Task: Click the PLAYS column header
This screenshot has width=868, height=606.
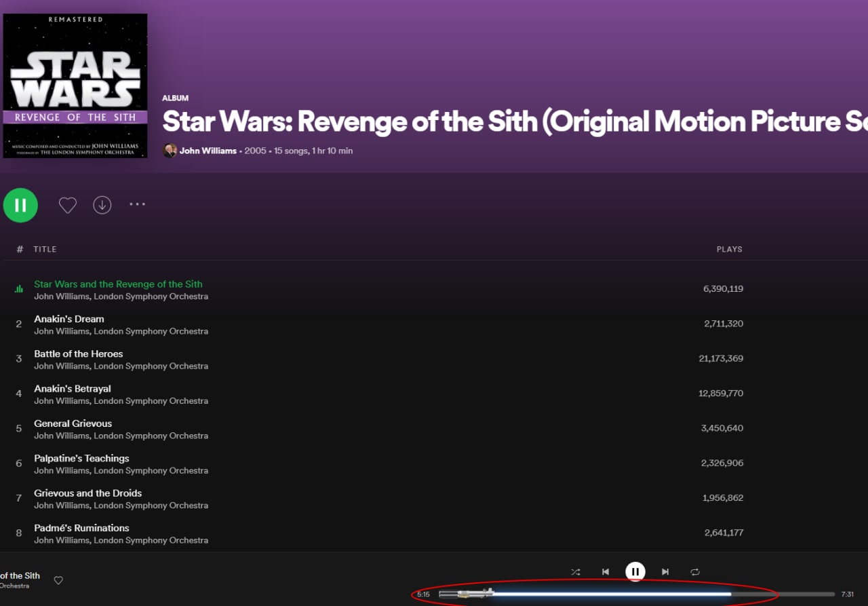Action: 730,249
